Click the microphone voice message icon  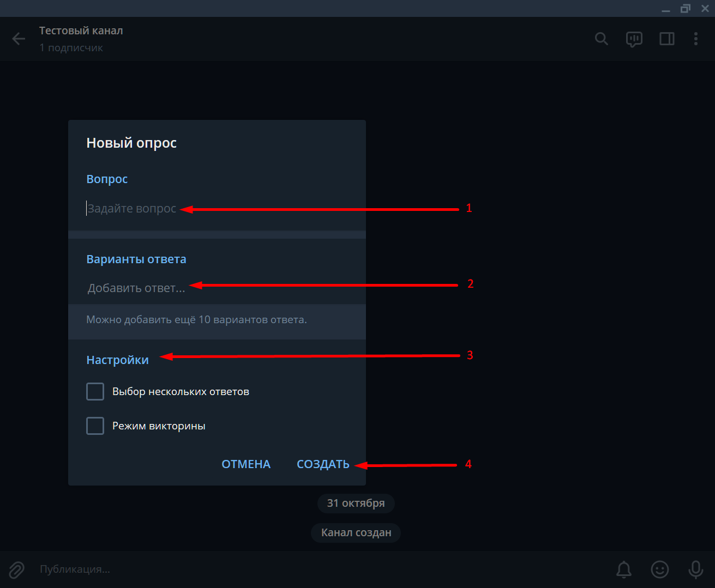[x=695, y=569]
